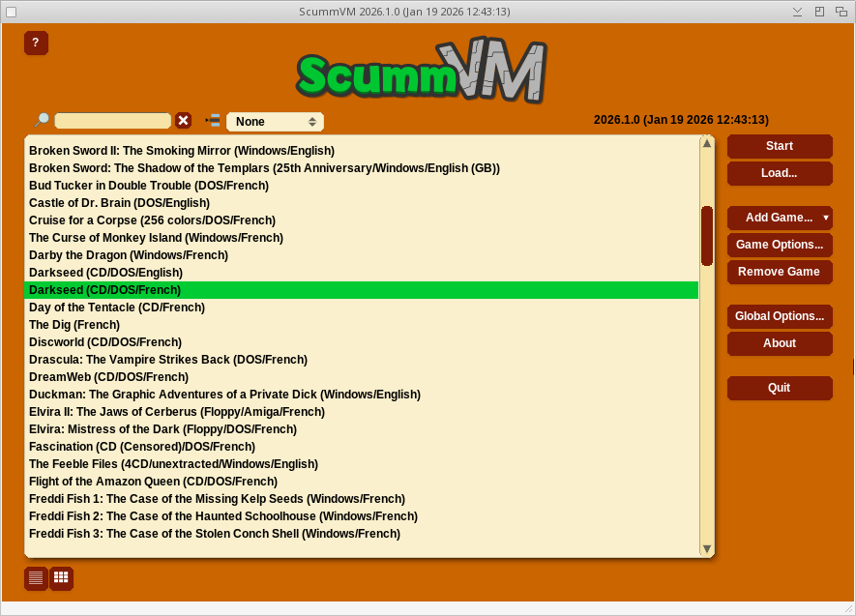The height and width of the screenshot is (616, 856).
Task: Select Day of the Tentacle (CD/French)
Action: [117, 308]
